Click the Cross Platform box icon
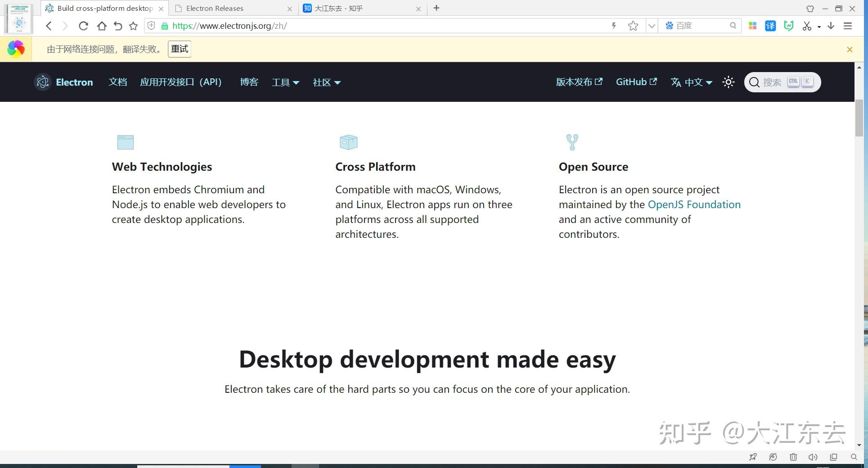This screenshot has width=868, height=468. click(x=348, y=142)
